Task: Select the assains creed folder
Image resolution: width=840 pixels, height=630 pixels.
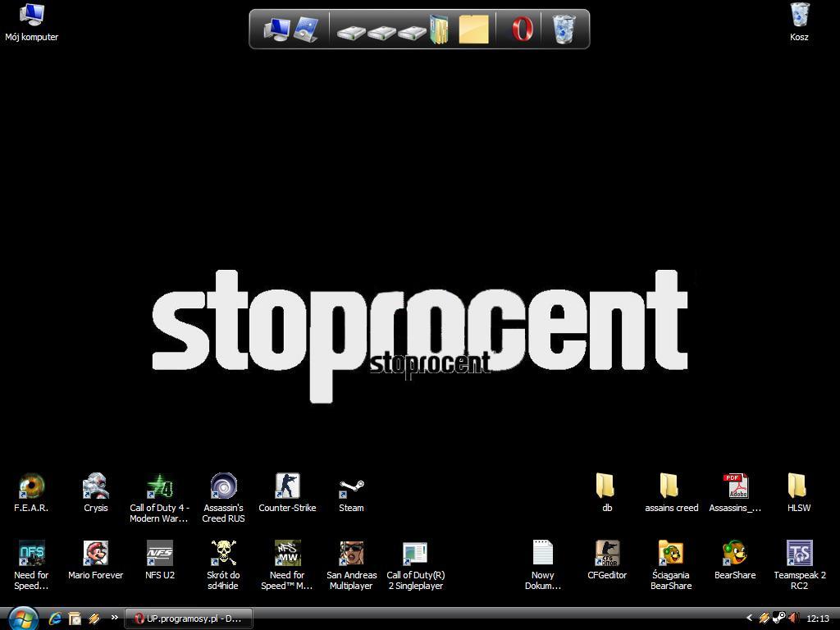Action: (x=671, y=493)
